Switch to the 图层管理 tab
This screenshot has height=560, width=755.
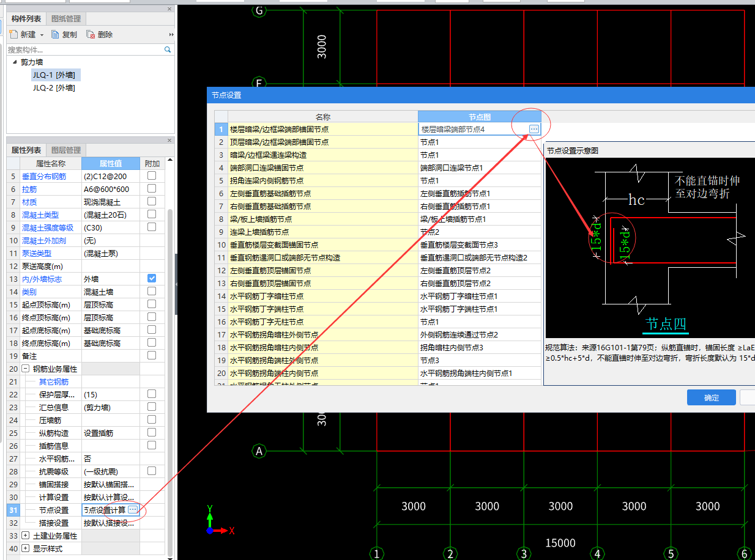65,150
